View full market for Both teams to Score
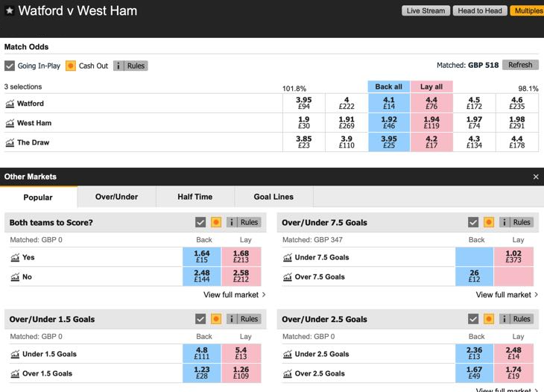The width and height of the screenshot is (544, 392). point(235,295)
